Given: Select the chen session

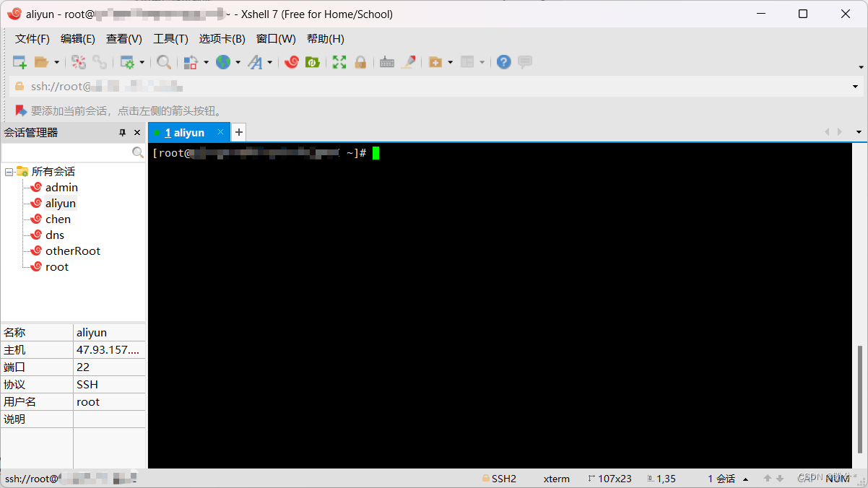Looking at the screenshot, I should click(58, 219).
